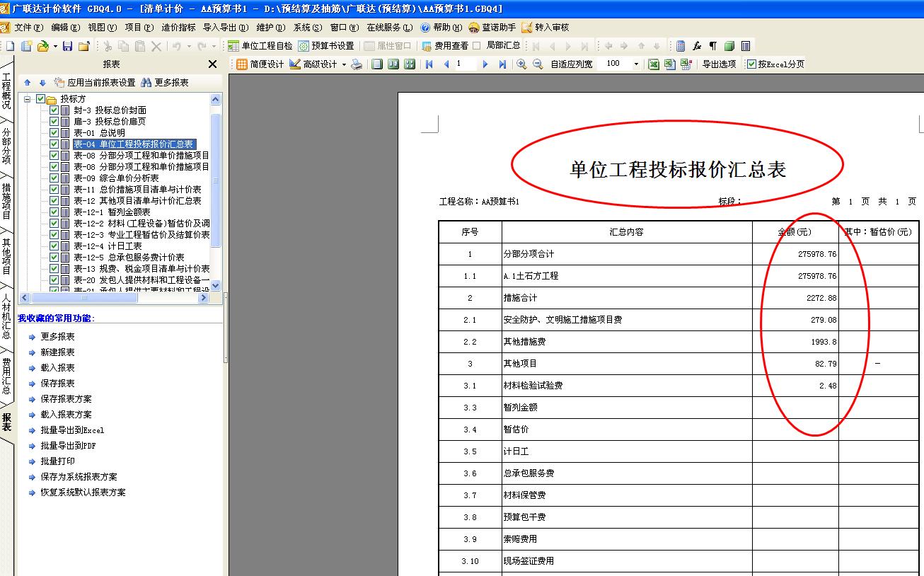Click the page number input field
924x576 pixels.
pos(466,64)
